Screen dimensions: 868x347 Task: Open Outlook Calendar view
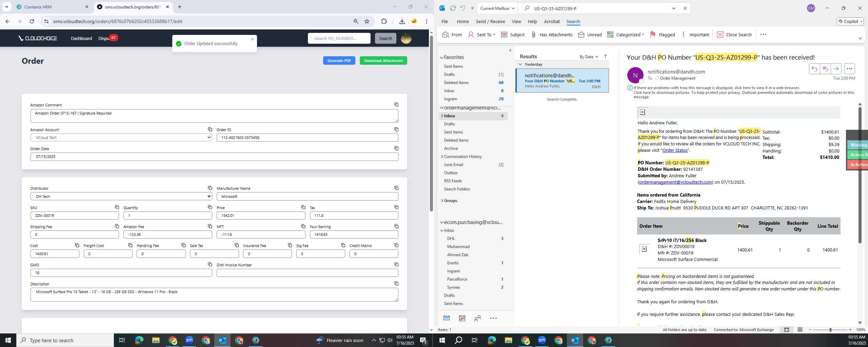(x=462, y=318)
